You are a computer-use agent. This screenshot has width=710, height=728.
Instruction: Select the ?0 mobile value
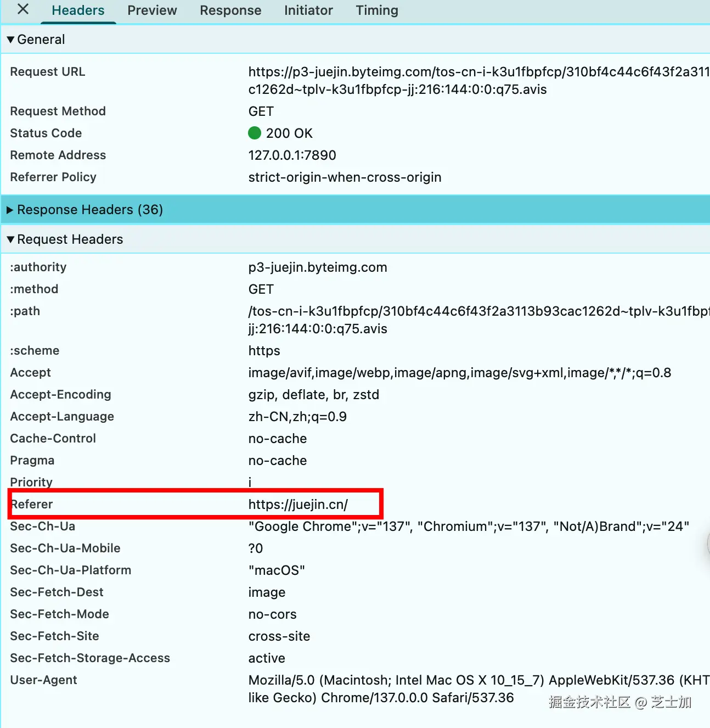pos(256,548)
